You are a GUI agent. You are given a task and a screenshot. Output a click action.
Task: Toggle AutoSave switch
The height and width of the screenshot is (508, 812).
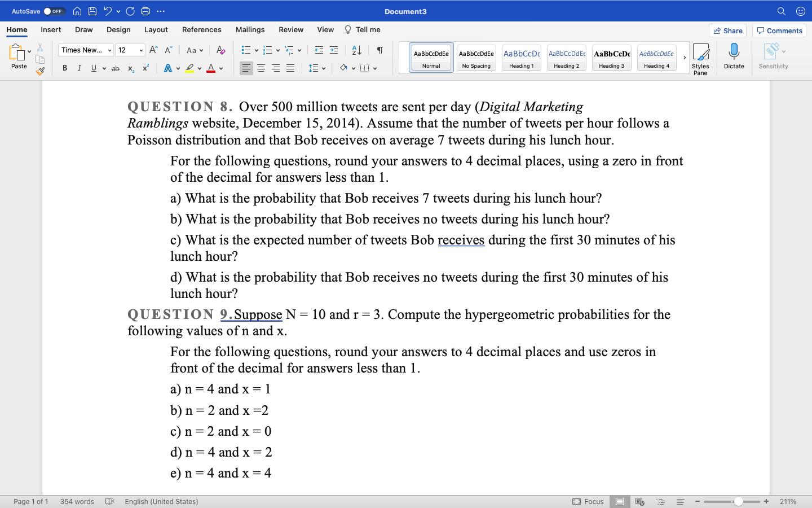[55, 11]
